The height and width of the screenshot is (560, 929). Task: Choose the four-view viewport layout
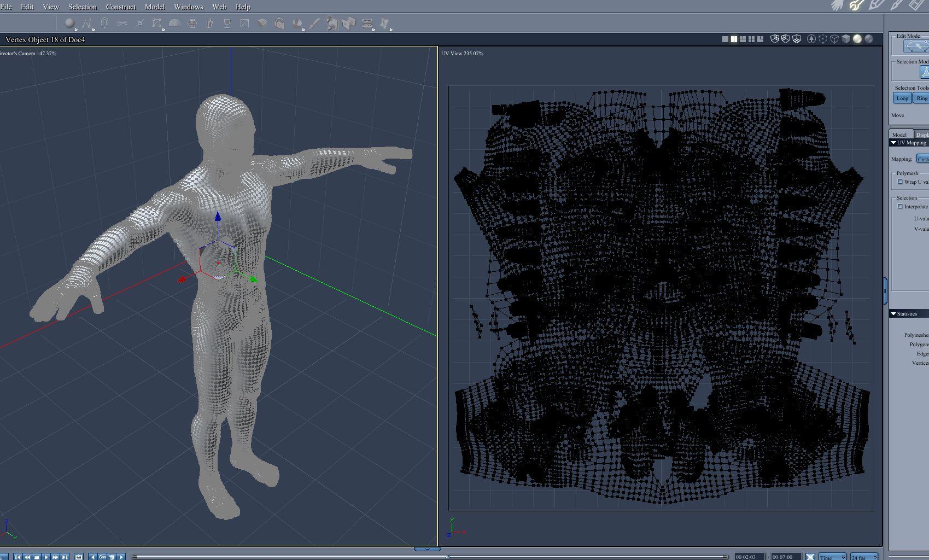click(751, 39)
